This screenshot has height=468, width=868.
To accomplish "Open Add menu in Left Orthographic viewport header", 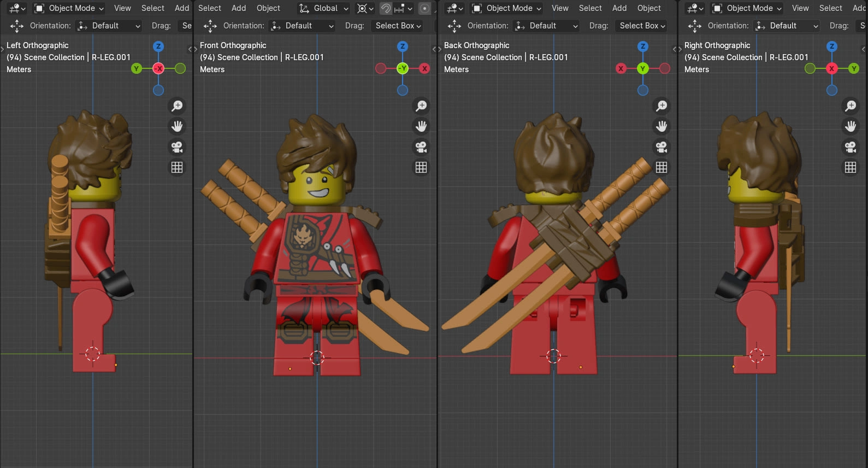I will [182, 8].
